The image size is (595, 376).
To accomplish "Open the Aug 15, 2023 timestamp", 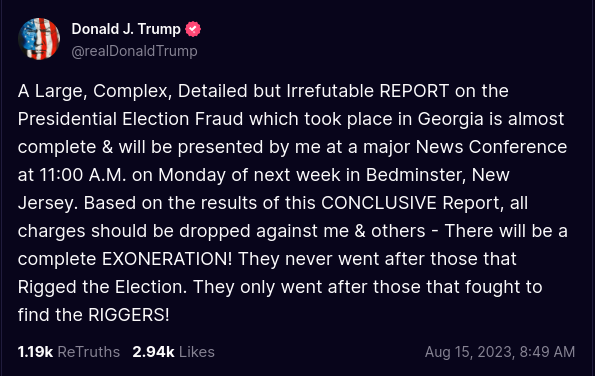I will (469, 352).
